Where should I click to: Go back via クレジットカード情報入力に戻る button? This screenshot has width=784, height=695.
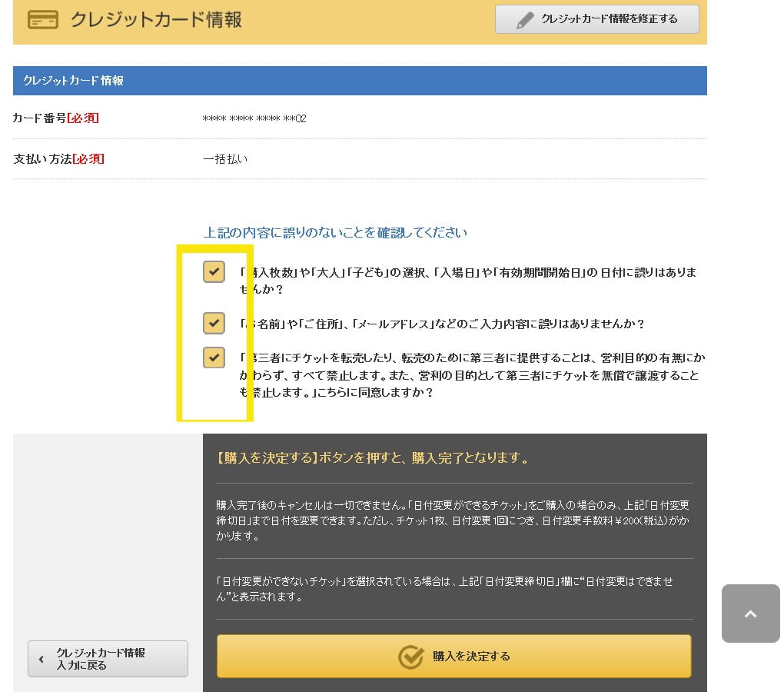(x=108, y=659)
